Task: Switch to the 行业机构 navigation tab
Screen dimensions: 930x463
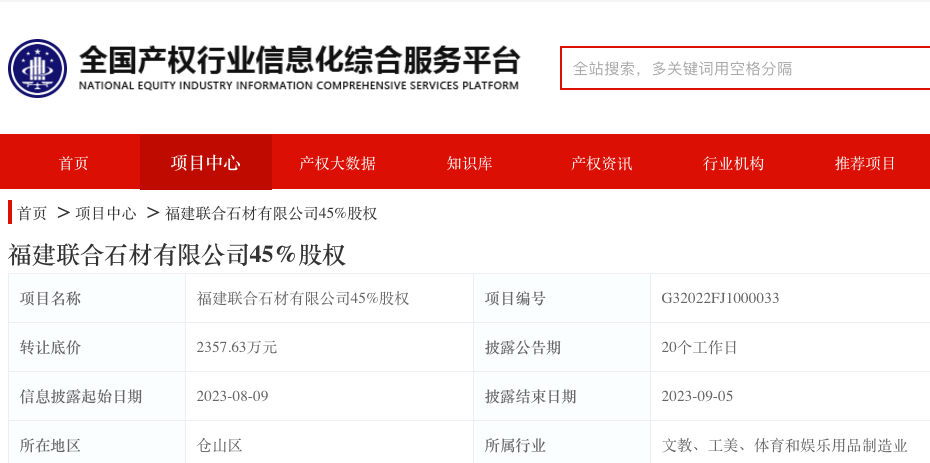Action: (x=734, y=163)
